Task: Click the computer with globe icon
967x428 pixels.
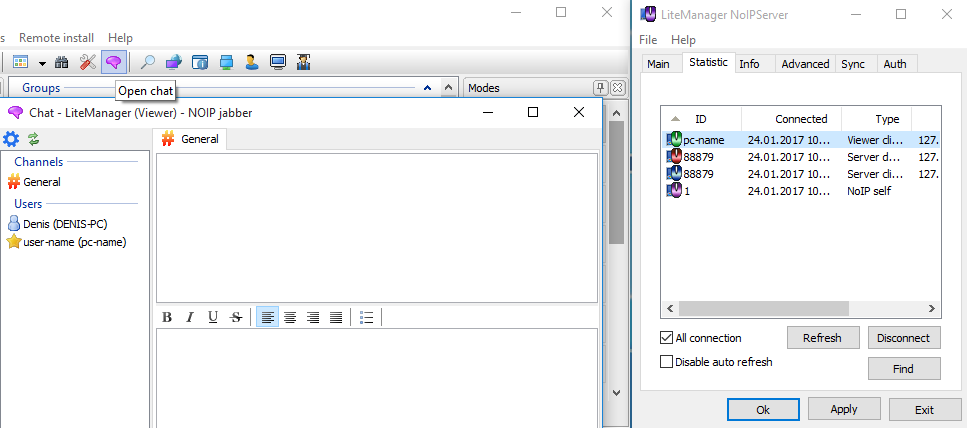Action: (x=175, y=62)
